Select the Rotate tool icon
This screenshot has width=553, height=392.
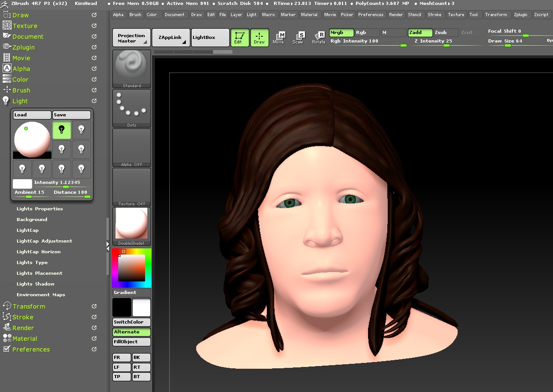tap(318, 38)
